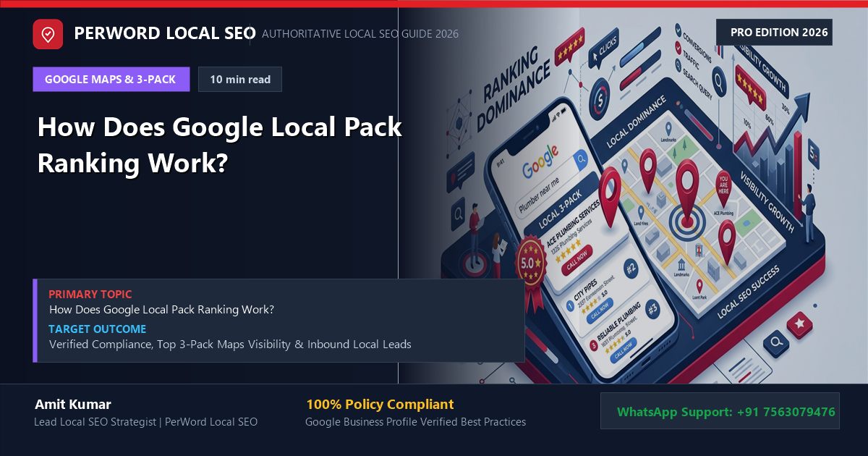The height and width of the screenshot is (456, 868).
Task: Click the red PerWord shield logo icon
Action: tap(48, 34)
